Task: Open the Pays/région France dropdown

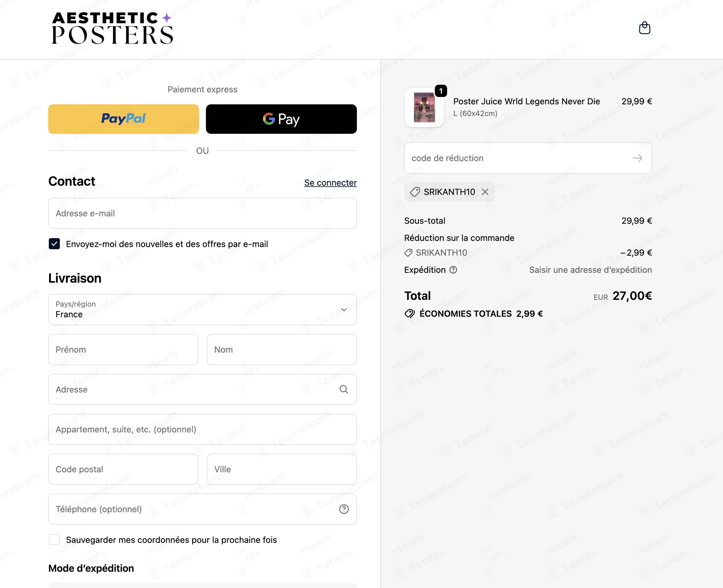Action: point(203,310)
